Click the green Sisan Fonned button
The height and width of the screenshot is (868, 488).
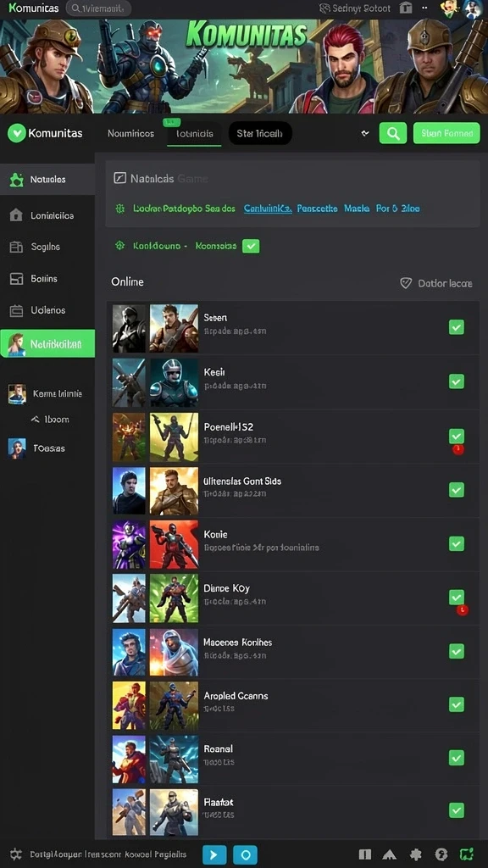(x=446, y=133)
